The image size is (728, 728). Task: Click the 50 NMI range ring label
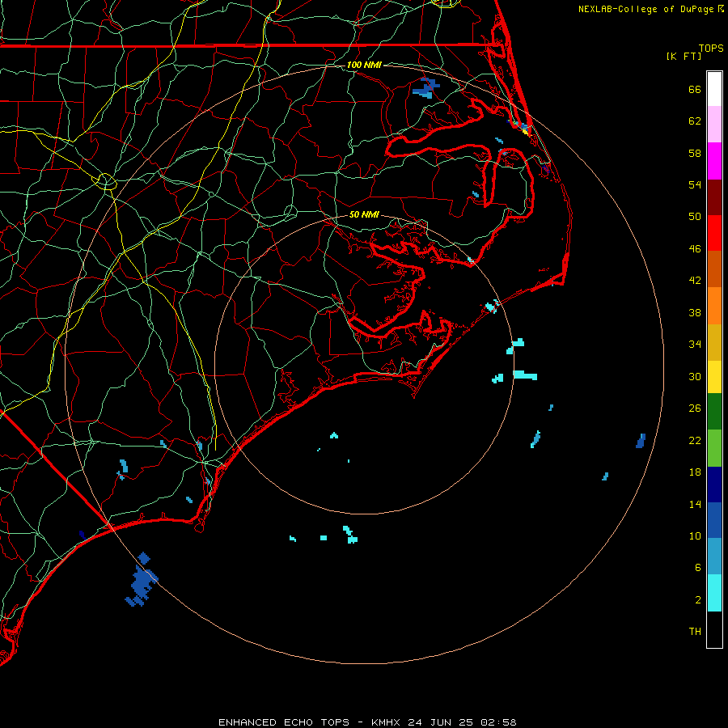tap(364, 214)
